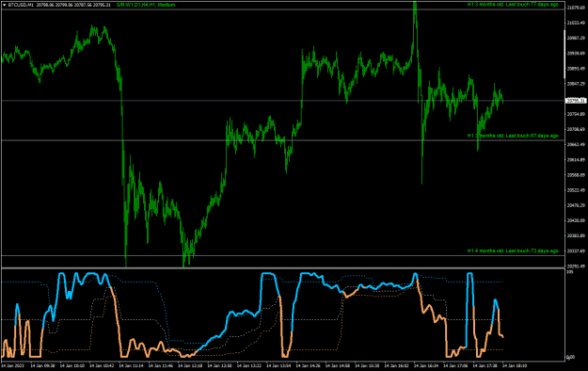Click the '14 Jan 09:38' time label
This screenshot has height=371, width=588.
[42, 365]
